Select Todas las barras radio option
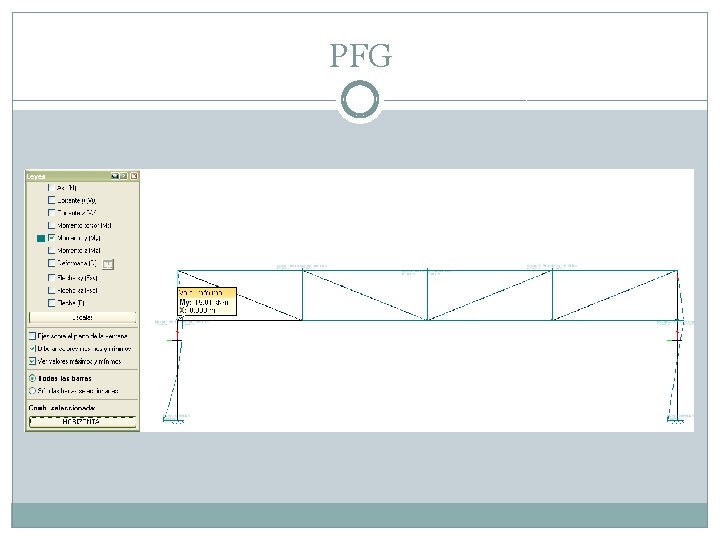The height and width of the screenshot is (540, 720). pos(33,378)
